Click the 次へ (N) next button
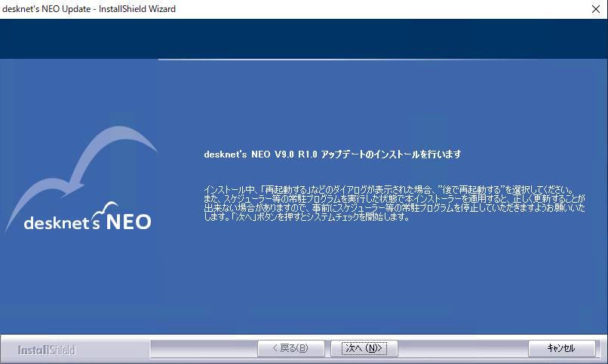This screenshot has height=364, width=608. 364,348
